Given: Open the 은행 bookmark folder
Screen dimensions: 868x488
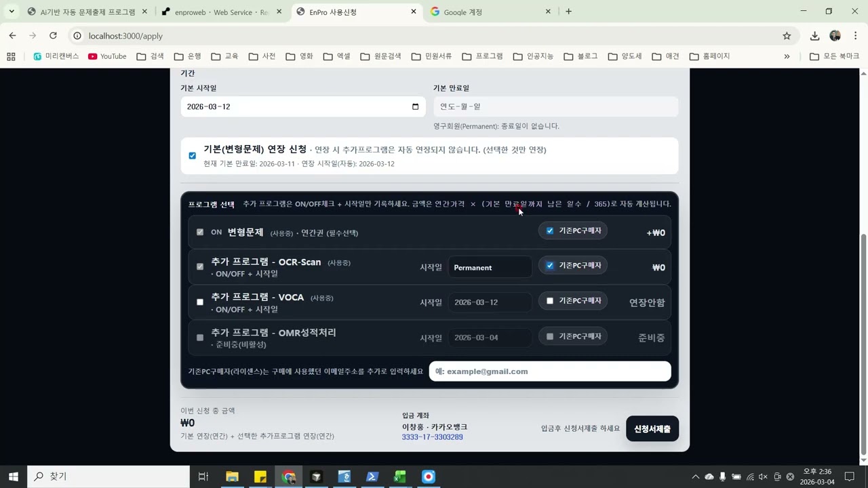Looking at the screenshot, I should 188,56.
